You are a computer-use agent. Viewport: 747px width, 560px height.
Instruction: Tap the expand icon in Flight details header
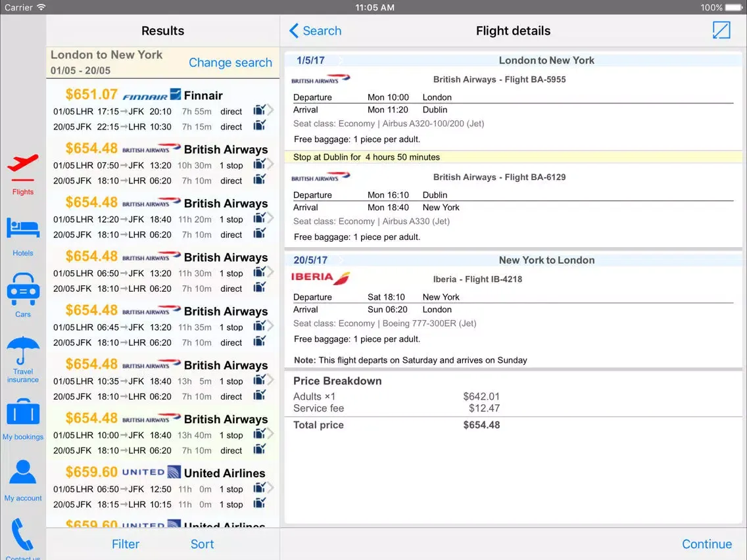(x=721, y=30)
